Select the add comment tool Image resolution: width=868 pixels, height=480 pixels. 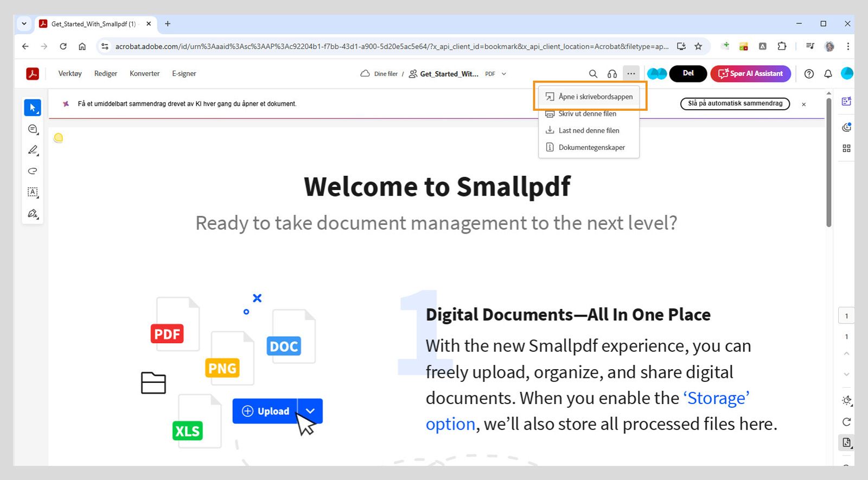pyautogui.click(x=33, y=129)
